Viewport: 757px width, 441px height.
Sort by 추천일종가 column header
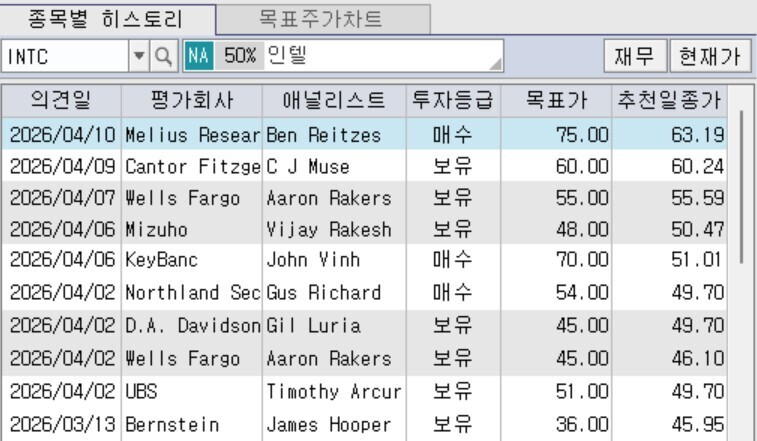(669, 100)
